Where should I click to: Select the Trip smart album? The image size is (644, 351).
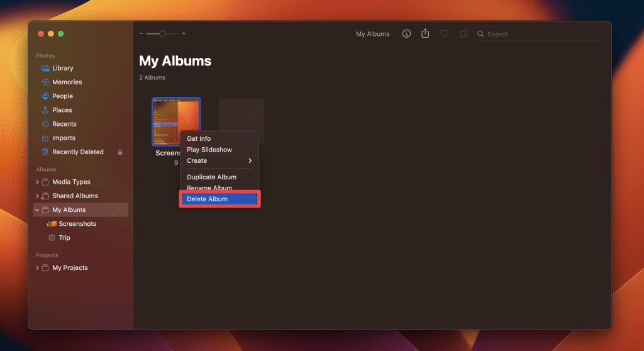pyautogui.click(x=64, y=238)
